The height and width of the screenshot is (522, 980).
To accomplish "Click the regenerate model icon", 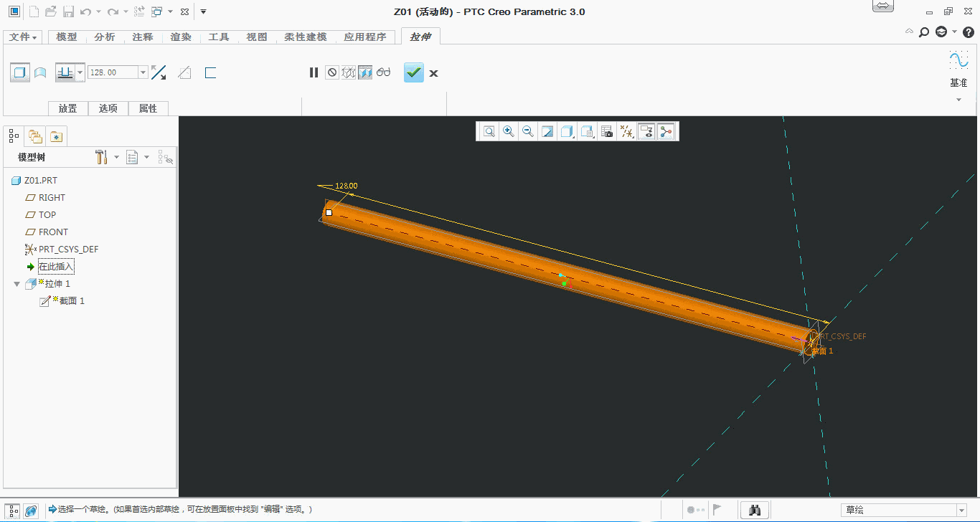I will [140, 11].
